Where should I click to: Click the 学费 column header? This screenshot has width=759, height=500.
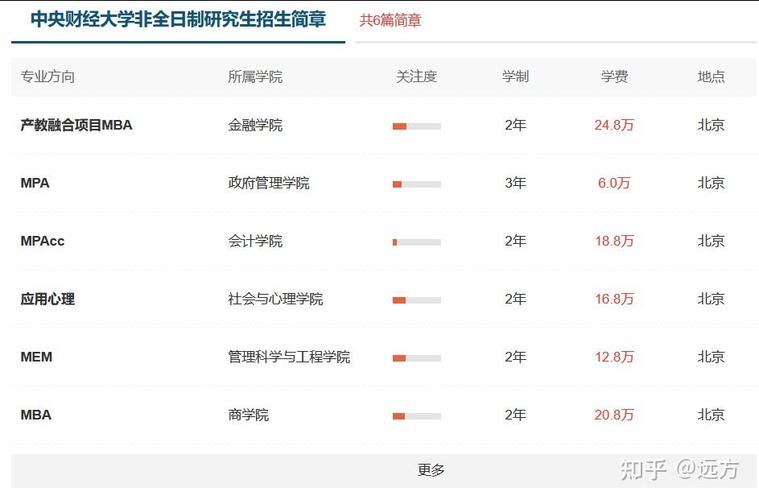tap(614, 76)
